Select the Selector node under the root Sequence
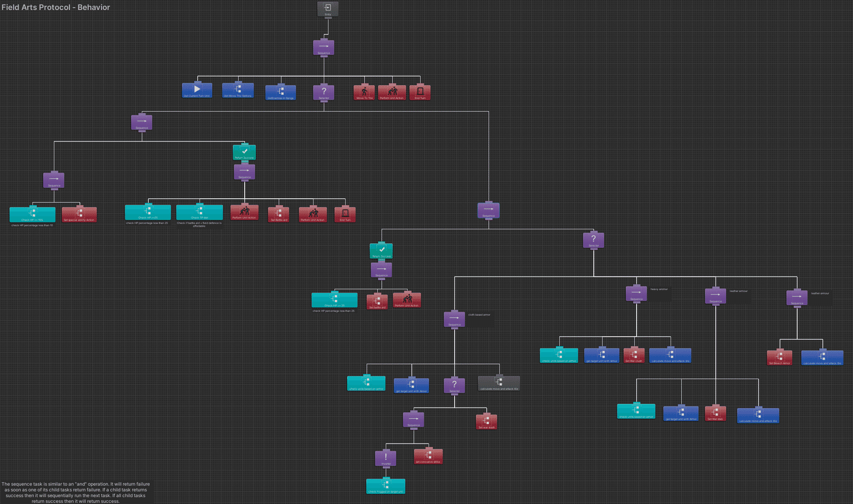The width and height of the screenshot is (853, 504). pos(324,93)
